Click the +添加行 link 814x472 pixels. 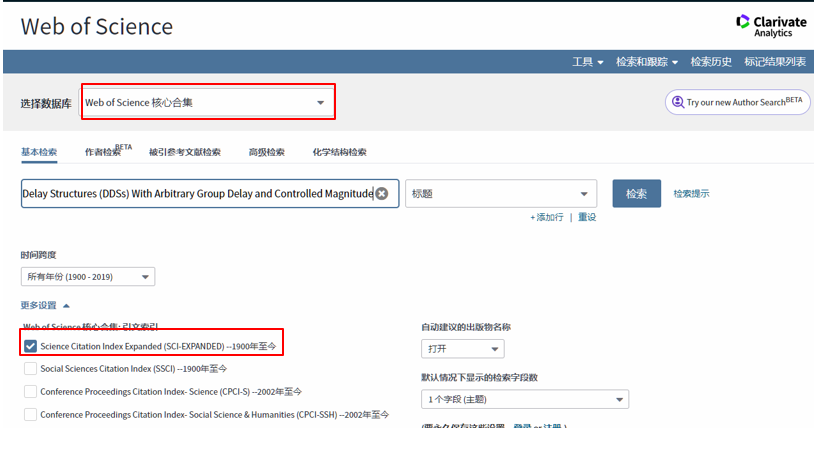(546, 217)
